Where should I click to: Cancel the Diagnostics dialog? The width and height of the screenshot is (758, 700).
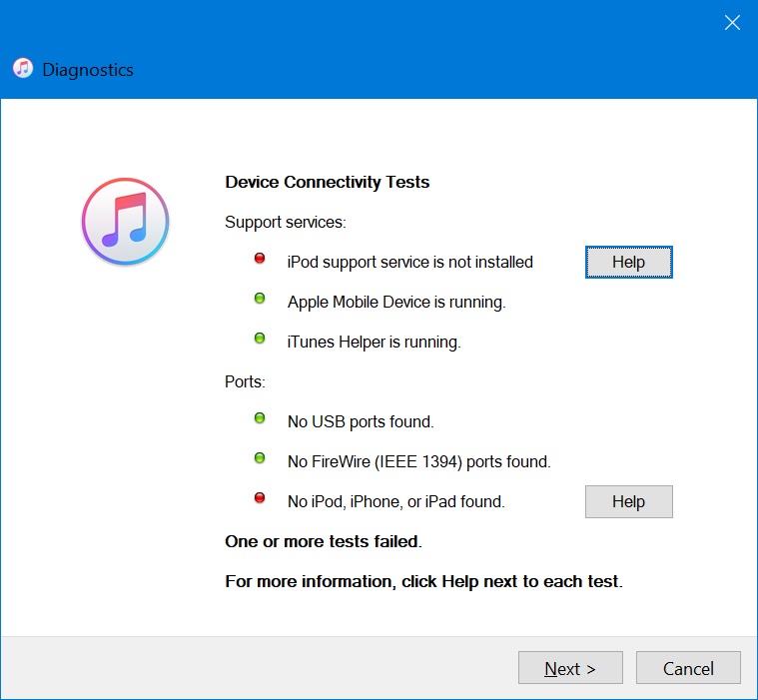(x=688, y=668)
